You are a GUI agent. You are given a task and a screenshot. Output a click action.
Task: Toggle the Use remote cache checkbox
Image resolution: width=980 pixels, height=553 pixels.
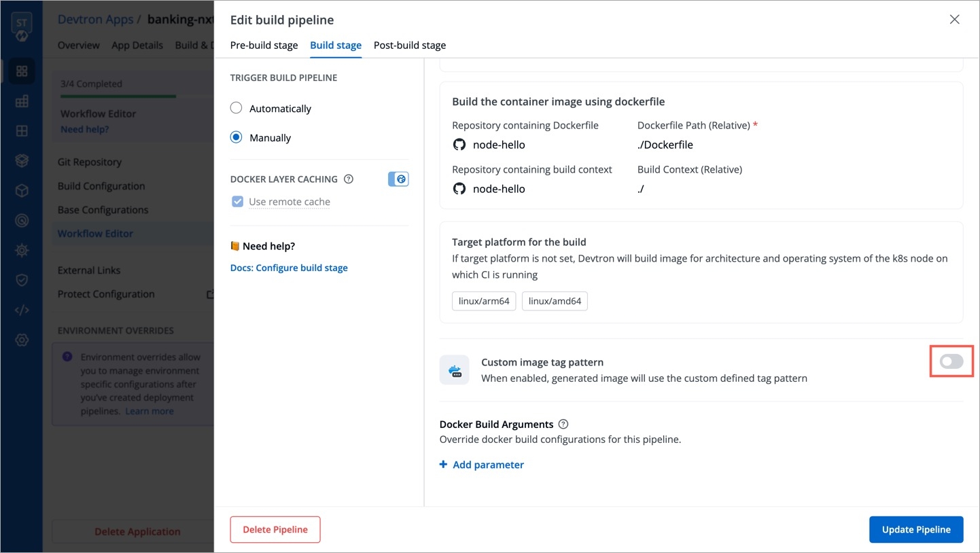[238, 202]
